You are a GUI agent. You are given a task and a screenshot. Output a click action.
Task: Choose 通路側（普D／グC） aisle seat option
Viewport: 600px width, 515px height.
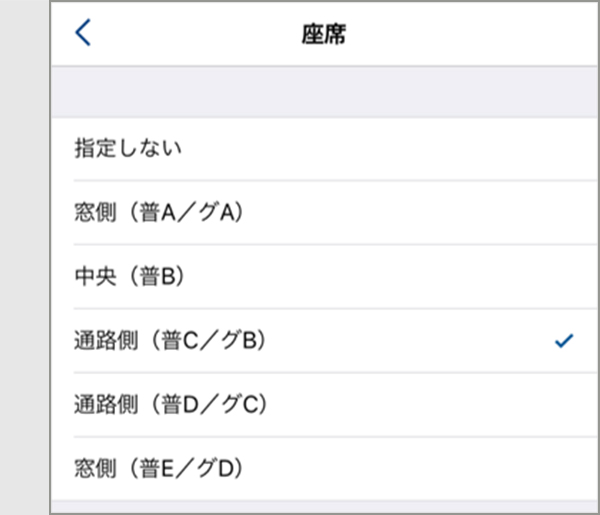coord(324,404)
